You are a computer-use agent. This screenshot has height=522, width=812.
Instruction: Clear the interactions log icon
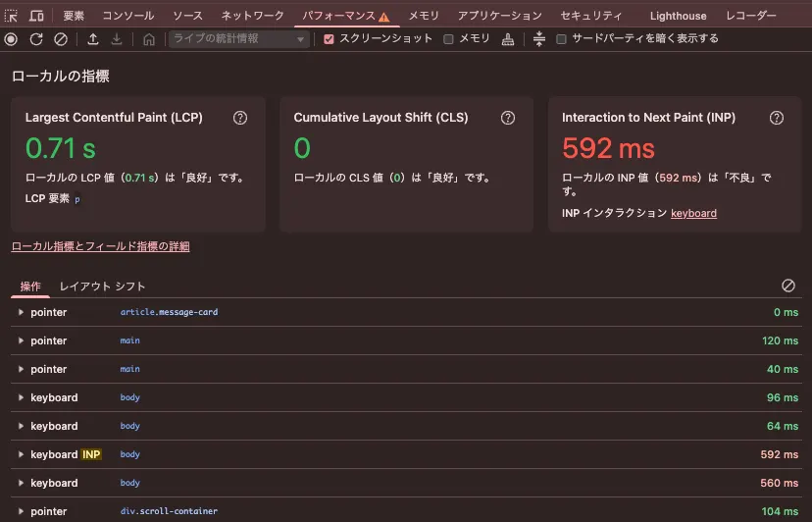tap(788, 286)
